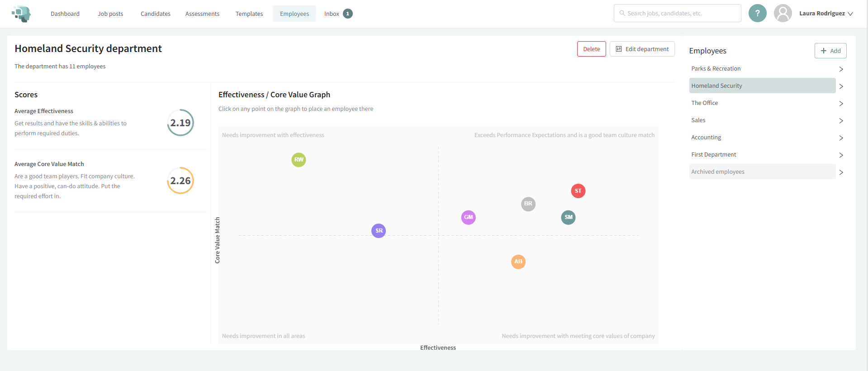The width and height of the screenshot is (868, 371).
Task: Click the Edit department button
Action: (x=642, y=49)
